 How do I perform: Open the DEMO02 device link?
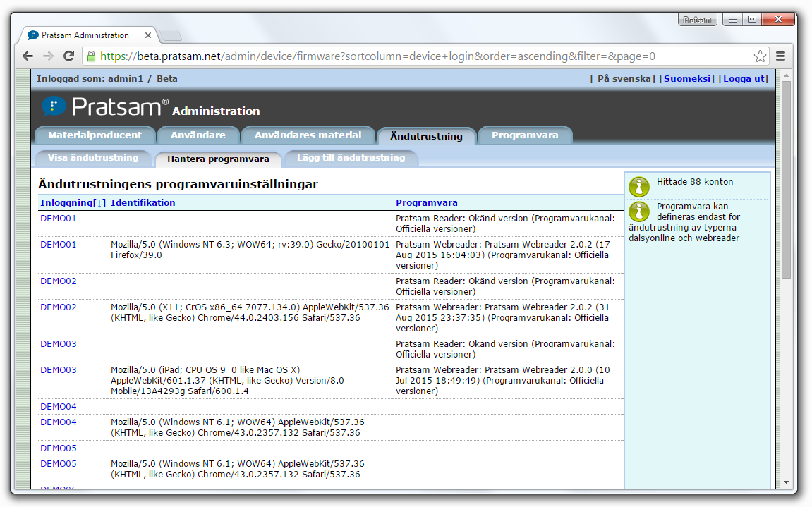click(59, 281)
